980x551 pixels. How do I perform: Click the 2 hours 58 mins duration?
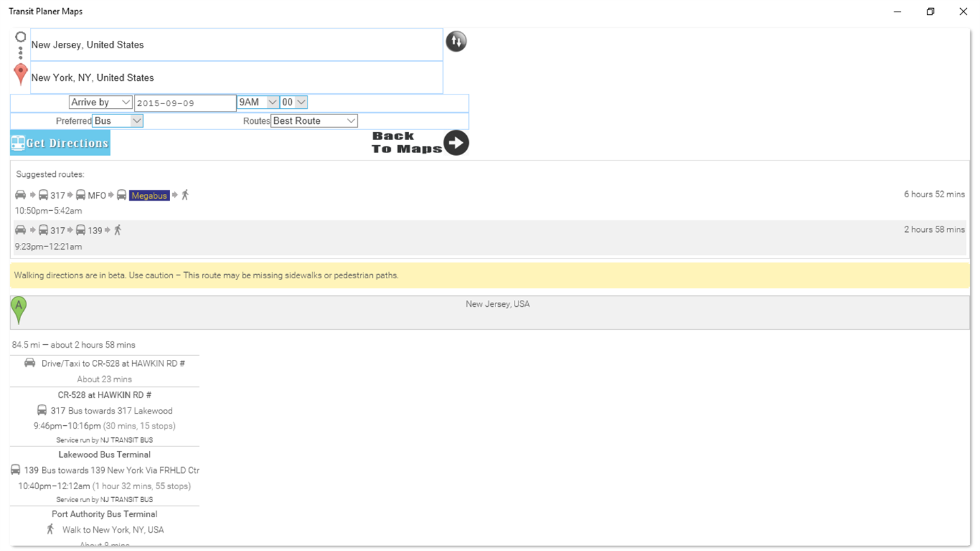coord(934,229)
